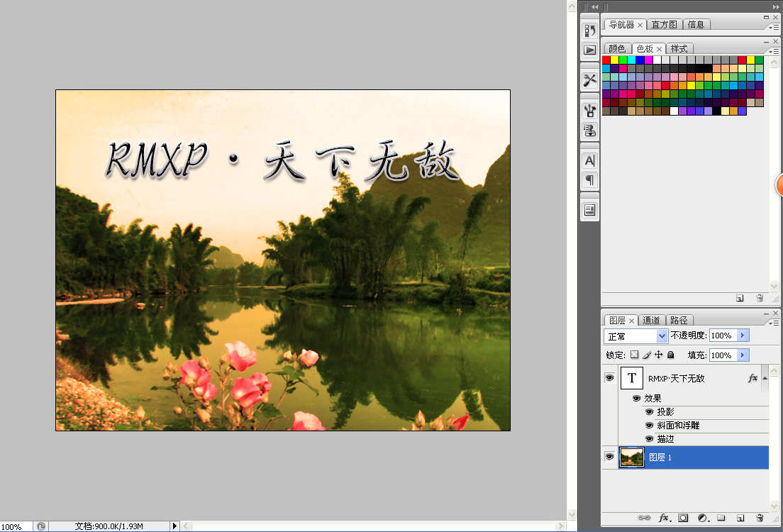Switch to the 样式 tab
Viewport: 783px width, 532px height.
[679, 48]
